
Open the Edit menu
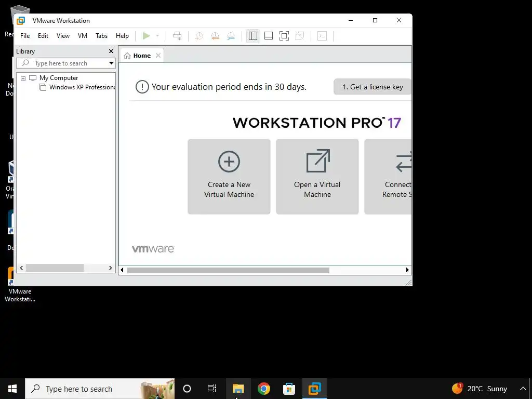[x=43, y=36]
